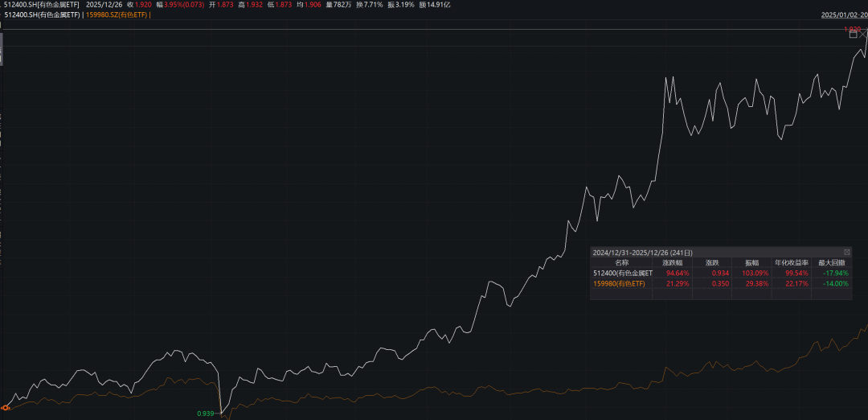Click the 涨跌幅 column header
Image resolution: width=868 pixels, height=420 pixels.
click(x=672, y=262)
